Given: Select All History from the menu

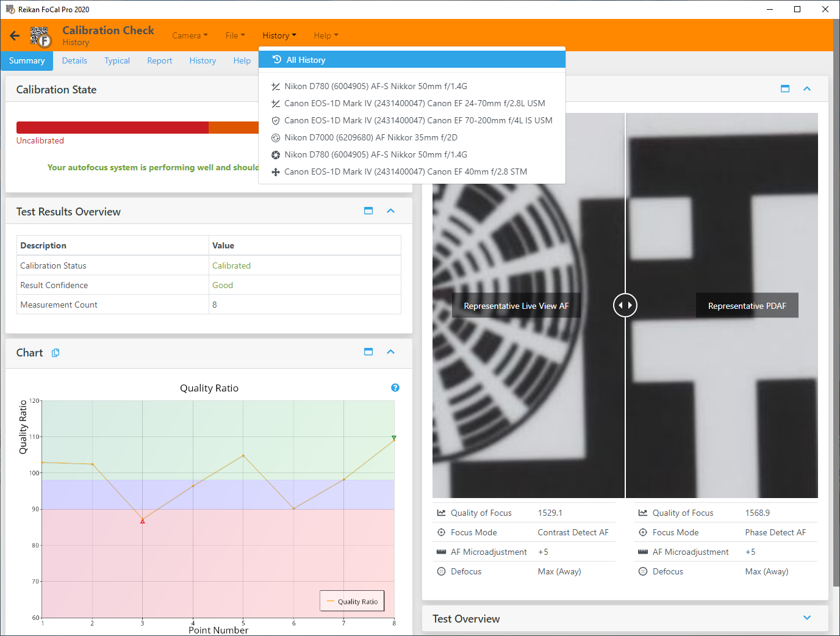Looking at the screenshot, I should [x=412, y=60].
